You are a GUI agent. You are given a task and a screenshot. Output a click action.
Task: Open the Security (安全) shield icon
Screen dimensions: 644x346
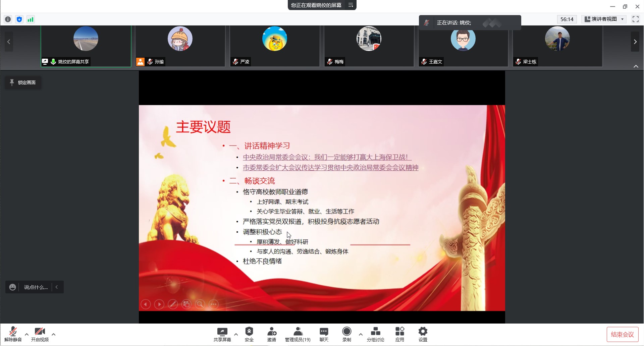coord(249,332)
